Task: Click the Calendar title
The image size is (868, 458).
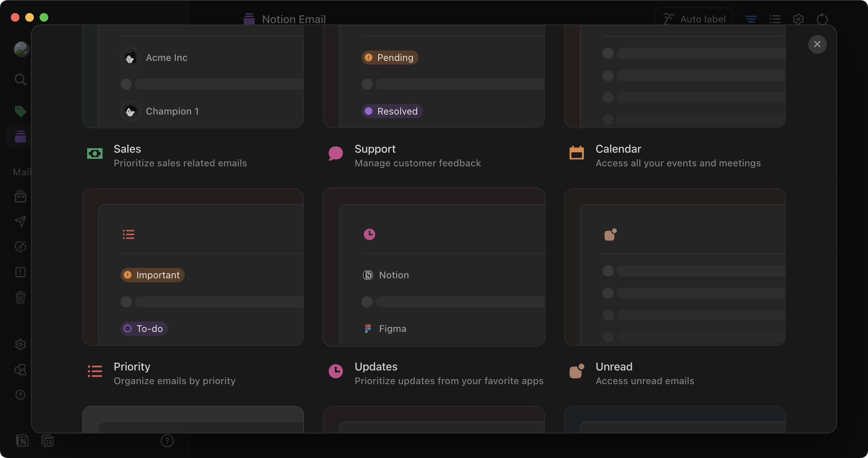Action: (618, 149)
